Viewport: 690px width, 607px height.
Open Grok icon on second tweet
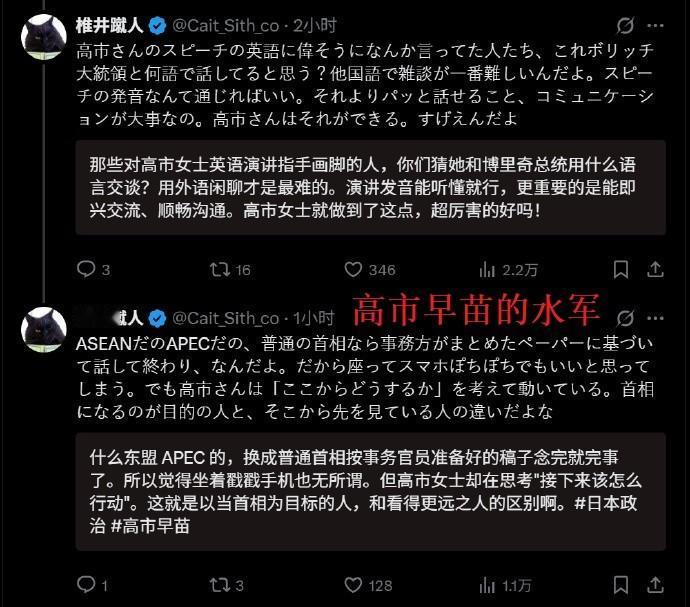tap(625, 318)
